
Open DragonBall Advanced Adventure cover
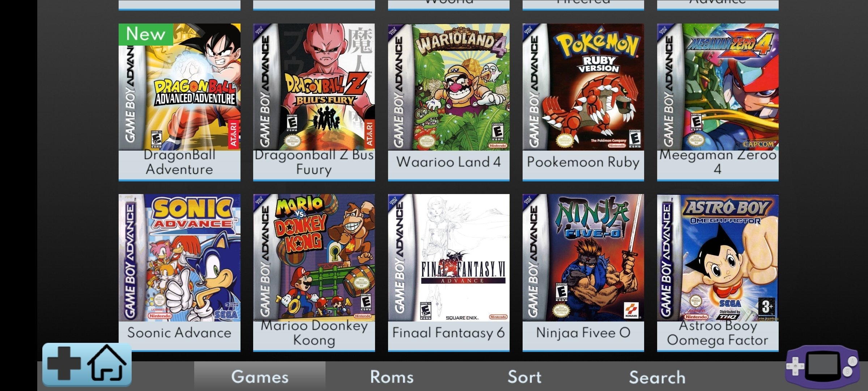(179, 87)
